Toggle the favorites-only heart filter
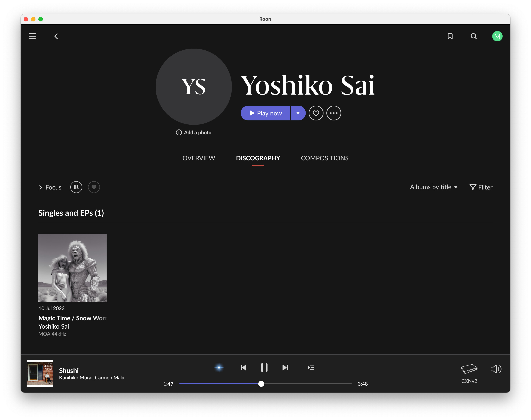Viewport: 531px width, 420px height. tap(94, 187)
